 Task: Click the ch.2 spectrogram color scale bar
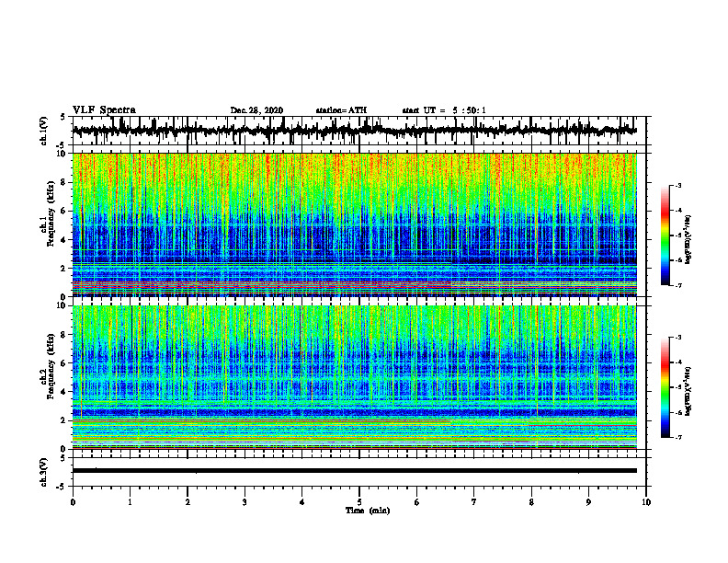click(665, 387)
